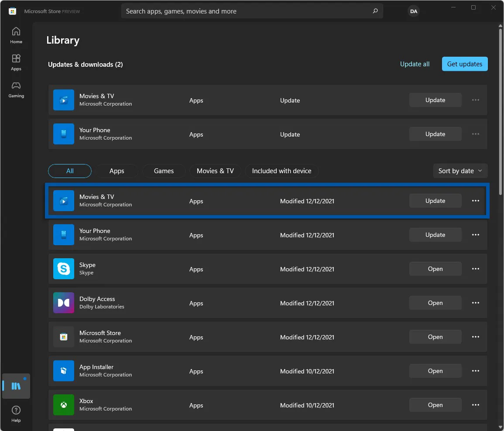Click the Dolby Access app icon

64,303
